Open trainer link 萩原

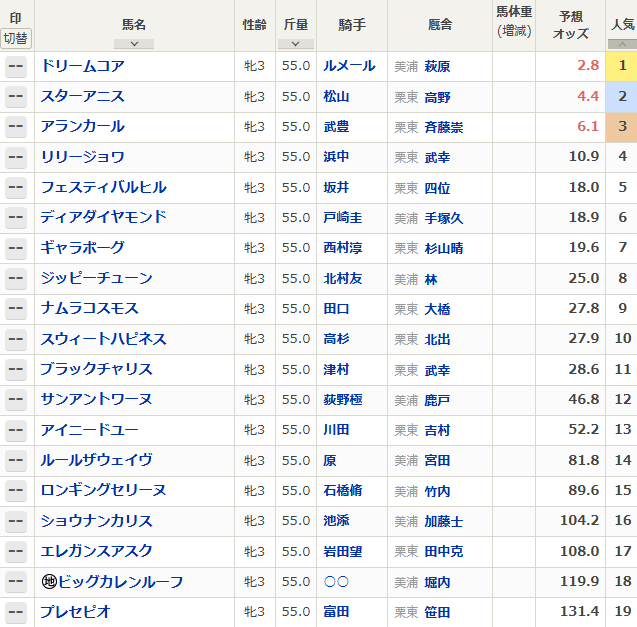437,66
